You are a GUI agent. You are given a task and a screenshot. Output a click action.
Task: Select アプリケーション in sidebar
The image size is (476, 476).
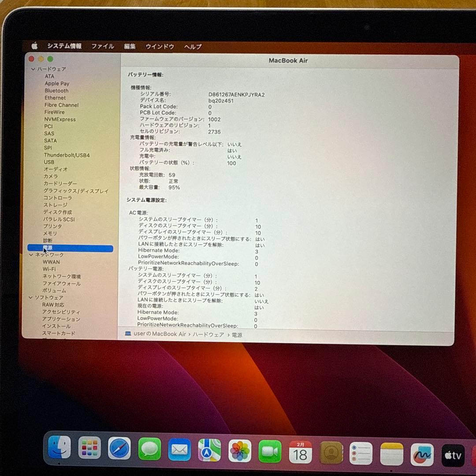pyautogui.click(x=61, y=319)
